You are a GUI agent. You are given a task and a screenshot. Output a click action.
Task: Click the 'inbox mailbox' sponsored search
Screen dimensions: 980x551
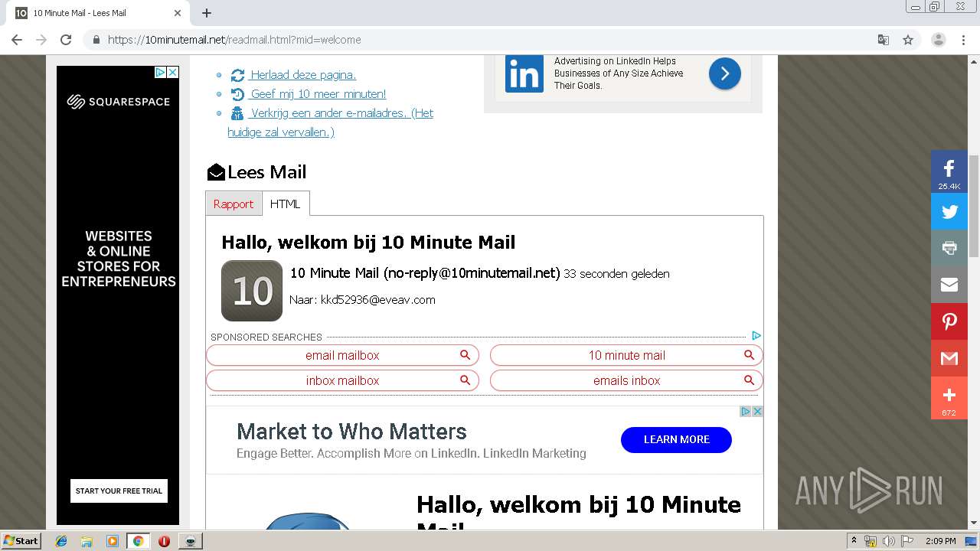342,380
